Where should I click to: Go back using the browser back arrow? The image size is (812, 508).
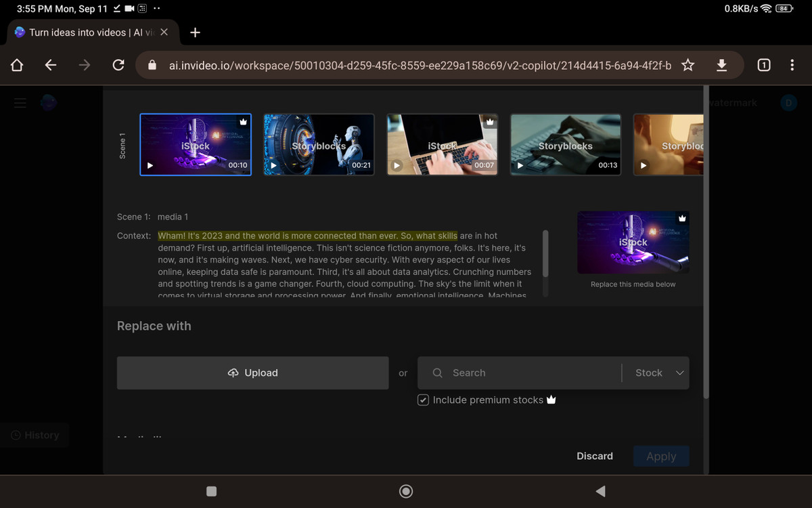coord(51,65)
